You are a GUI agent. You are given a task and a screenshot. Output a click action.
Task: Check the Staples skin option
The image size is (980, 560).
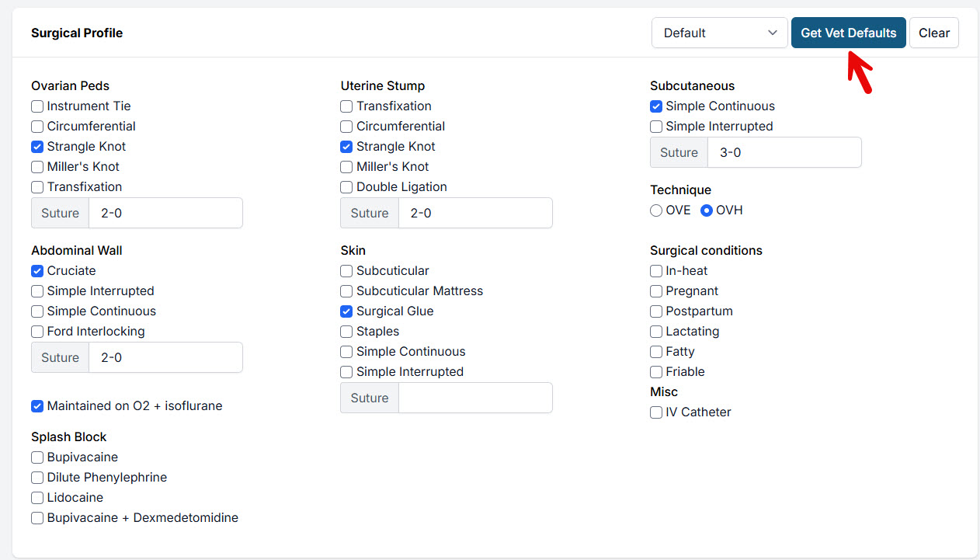point(346,332)
